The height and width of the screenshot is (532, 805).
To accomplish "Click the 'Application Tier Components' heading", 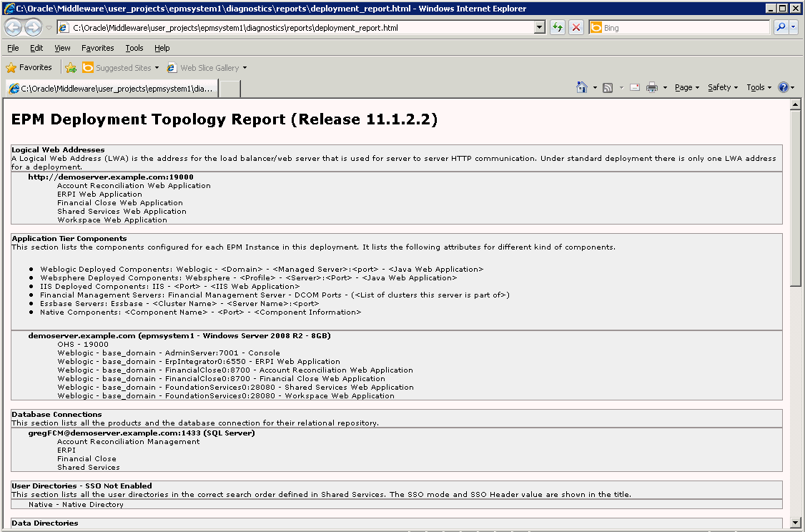I will click(x=69, y=238).
